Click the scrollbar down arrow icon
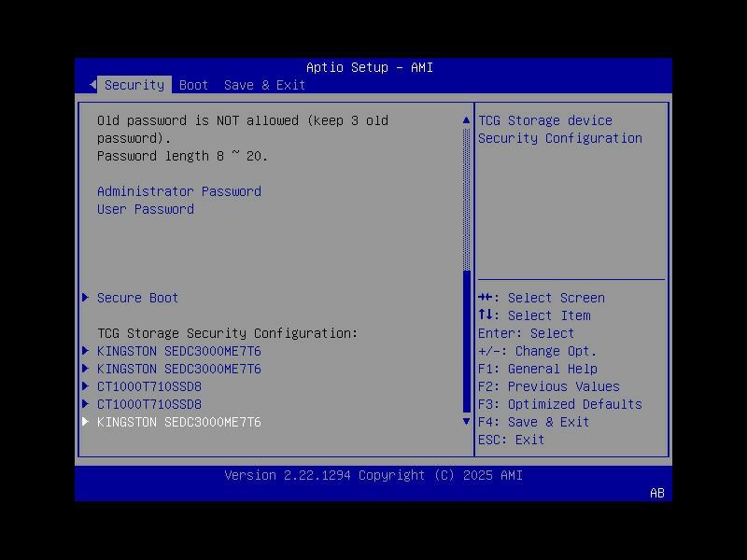This screenshot has height=560, width=747. [x=465, y=421]
